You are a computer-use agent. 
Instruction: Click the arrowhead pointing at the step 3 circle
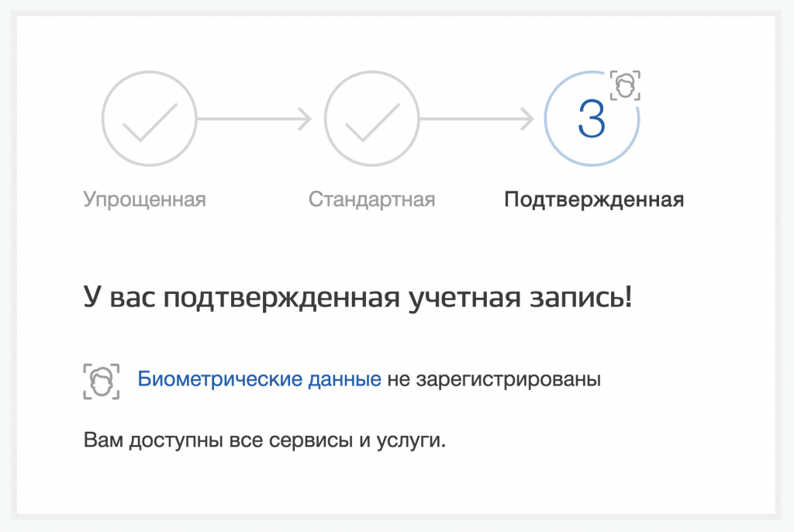pos(527,119)
